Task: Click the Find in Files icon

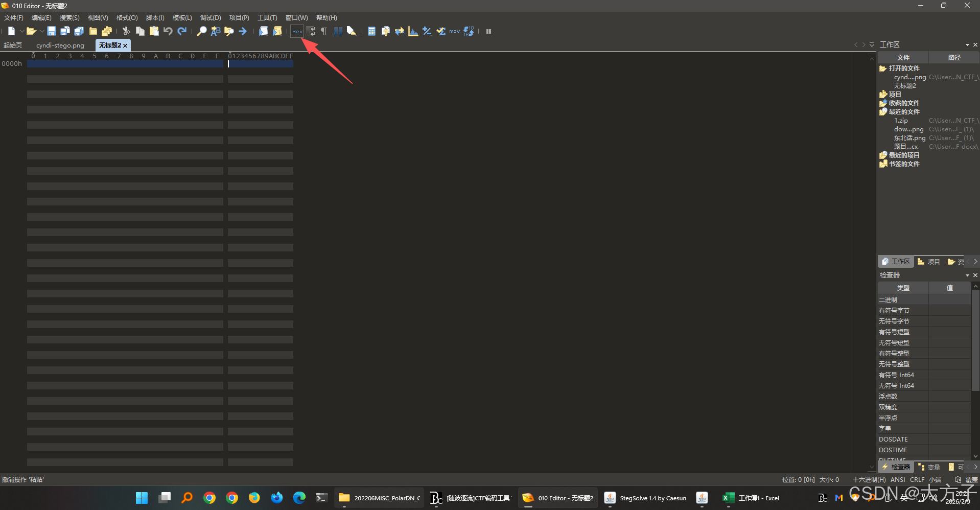Action: point(229,31)
